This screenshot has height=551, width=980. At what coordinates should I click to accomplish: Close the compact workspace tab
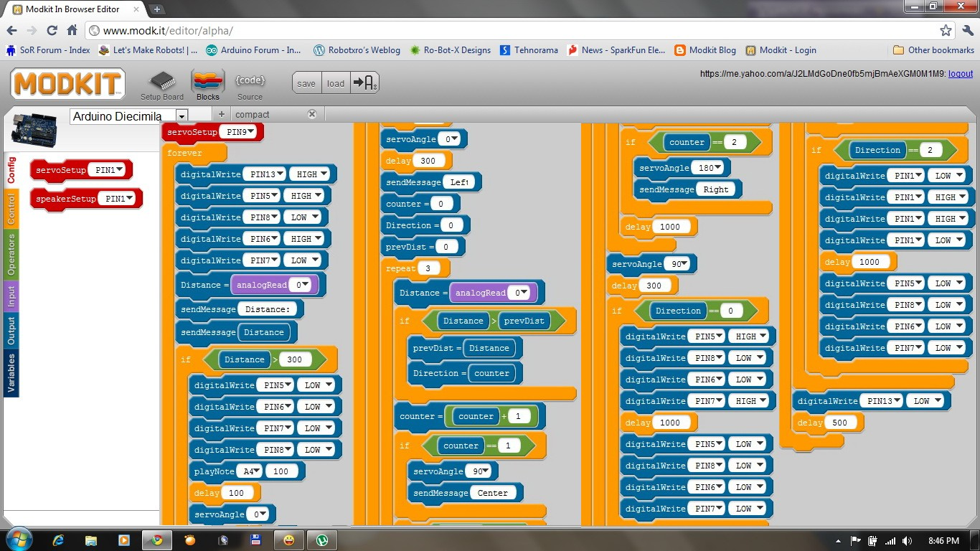point(313,114)
